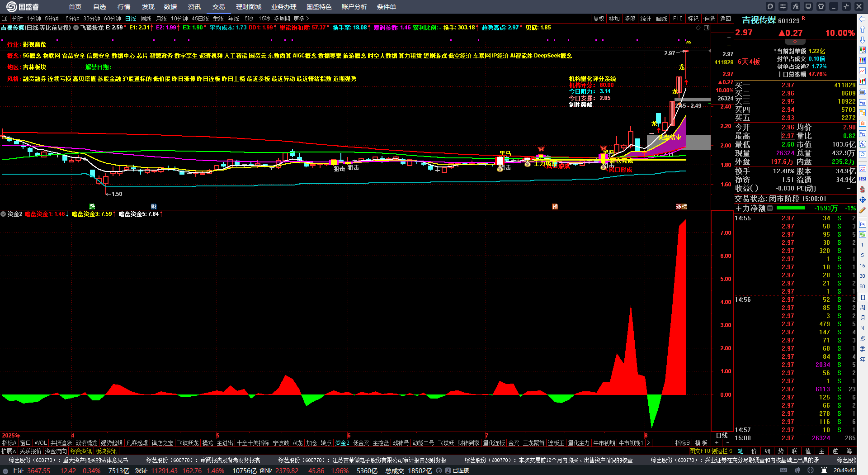
Task: Click the Guosheng logo at top left
Action: click(x=22, y=6)
